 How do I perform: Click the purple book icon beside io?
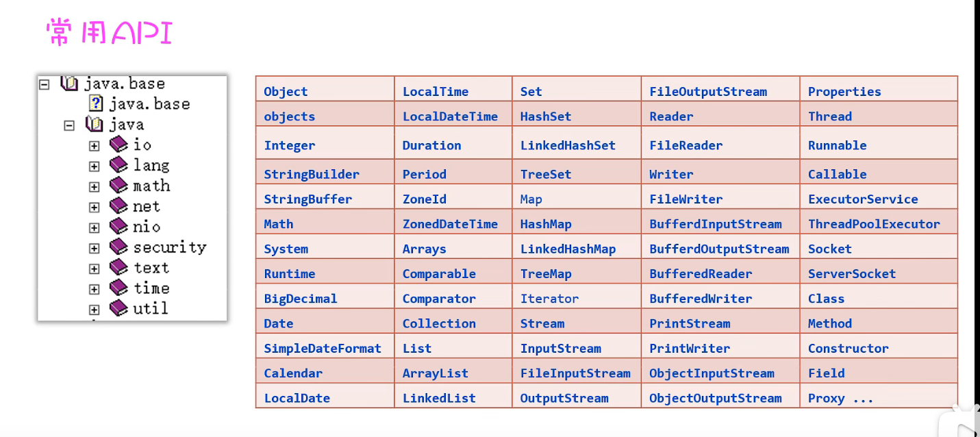pos(118,145)
